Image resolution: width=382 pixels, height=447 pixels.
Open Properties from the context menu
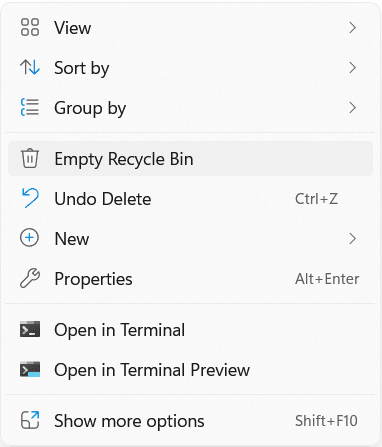click(190, 279)
